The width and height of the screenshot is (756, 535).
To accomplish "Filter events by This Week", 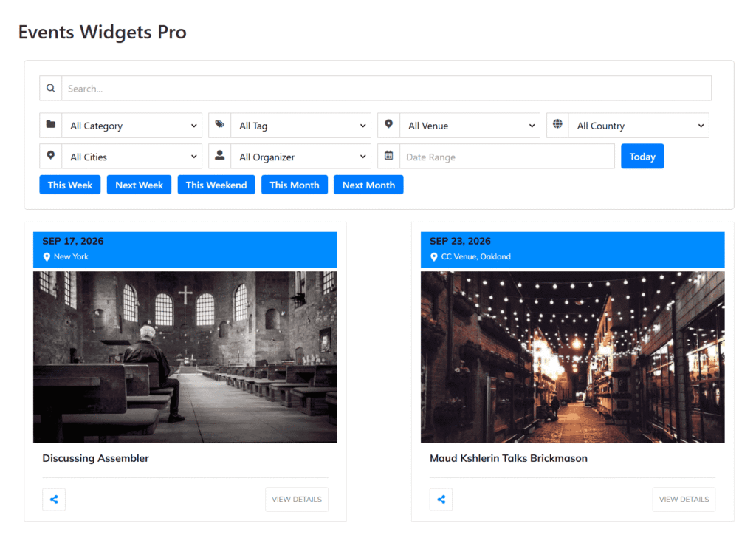I will click(x=70, y=185).
